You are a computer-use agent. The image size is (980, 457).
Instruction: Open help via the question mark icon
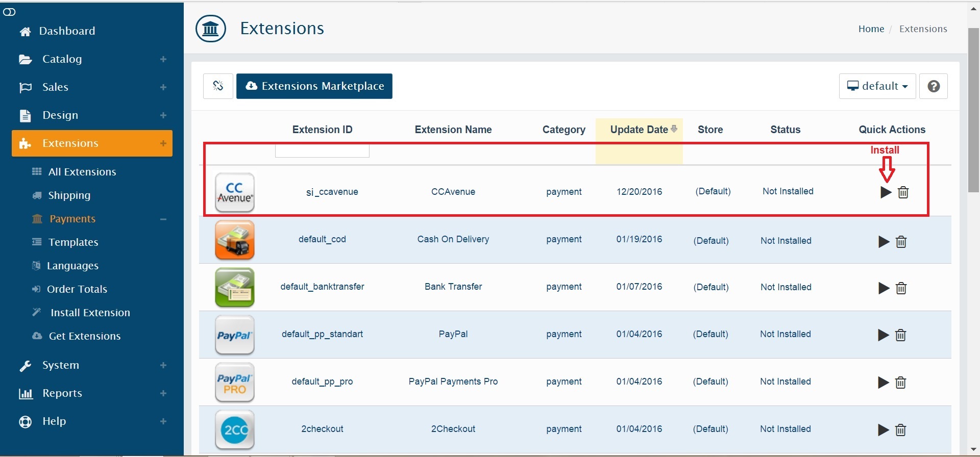pyautogui.click(x=934, y=86)
